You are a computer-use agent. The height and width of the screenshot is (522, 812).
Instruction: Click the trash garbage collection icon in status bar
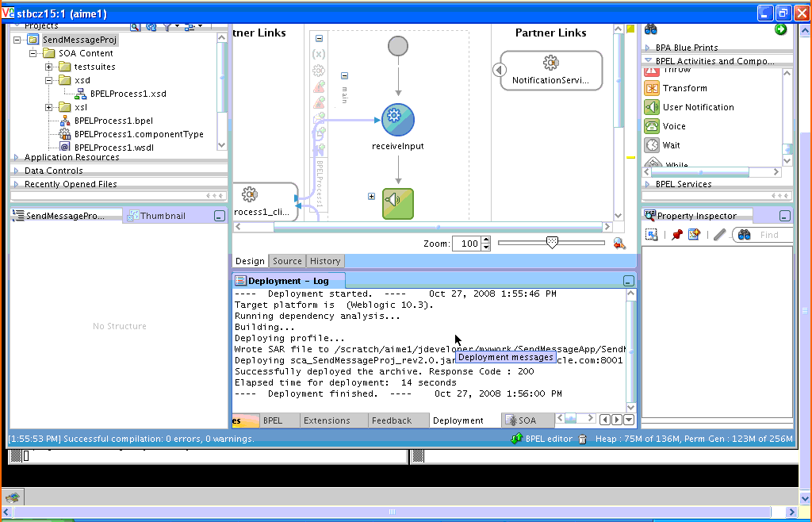[583, 439]
